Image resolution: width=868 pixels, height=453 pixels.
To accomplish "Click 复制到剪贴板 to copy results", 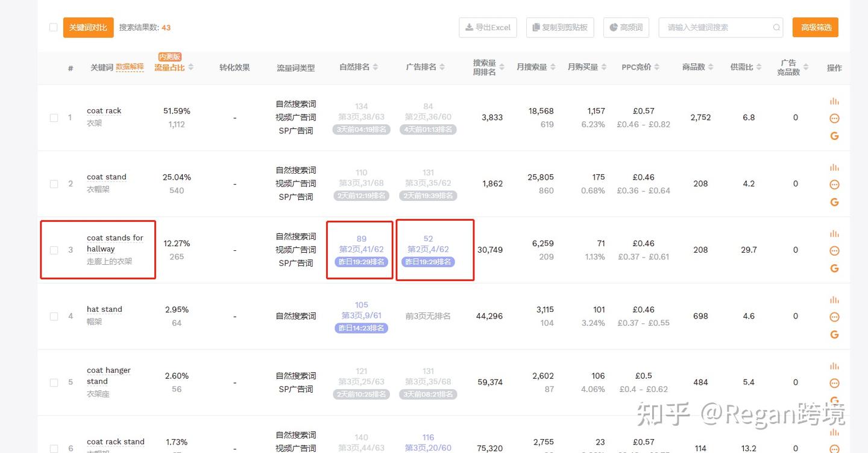I will point(560,28).
